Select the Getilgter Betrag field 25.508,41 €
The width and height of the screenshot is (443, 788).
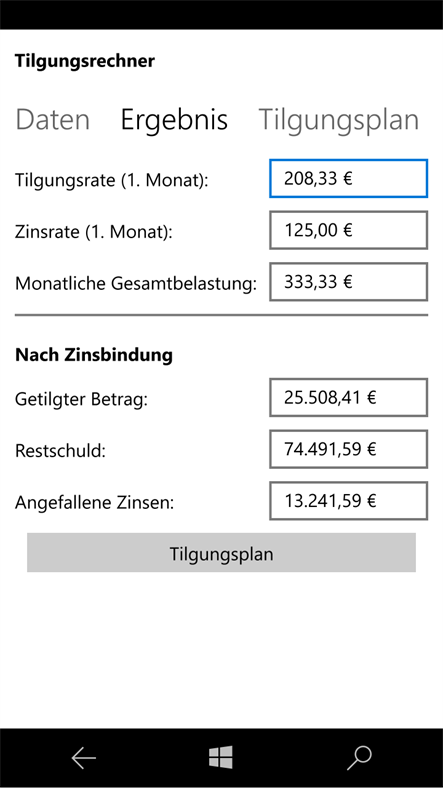[x=349, y=398]
